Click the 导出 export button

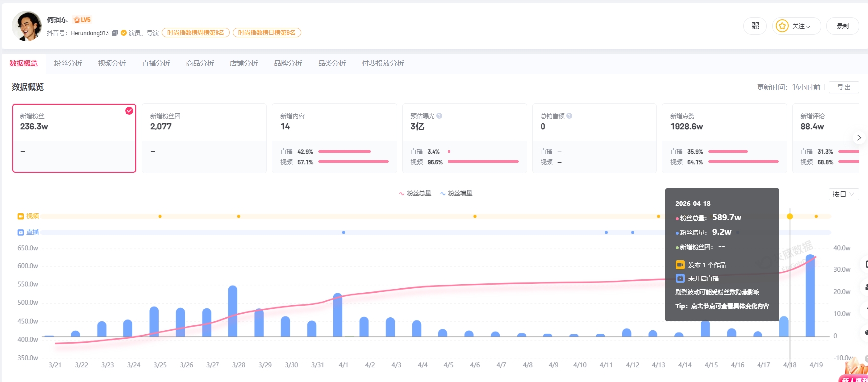pyautogui.click(x=843, y=87)
